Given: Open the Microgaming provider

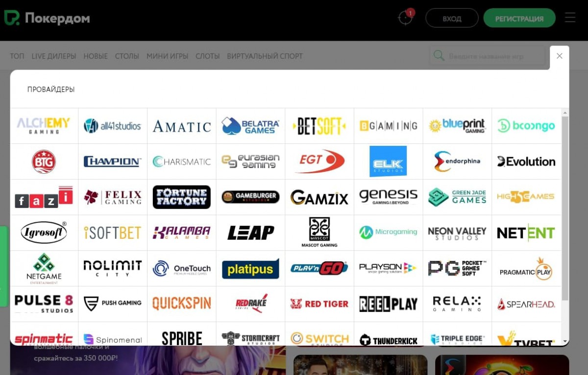Looking at the screenshot, I should (388, 233).
